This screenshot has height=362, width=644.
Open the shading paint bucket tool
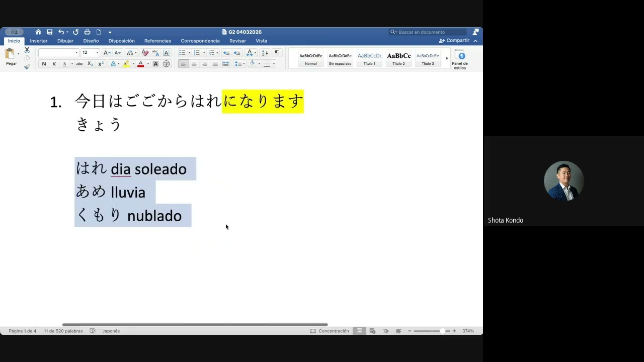[x=253, y=64]
